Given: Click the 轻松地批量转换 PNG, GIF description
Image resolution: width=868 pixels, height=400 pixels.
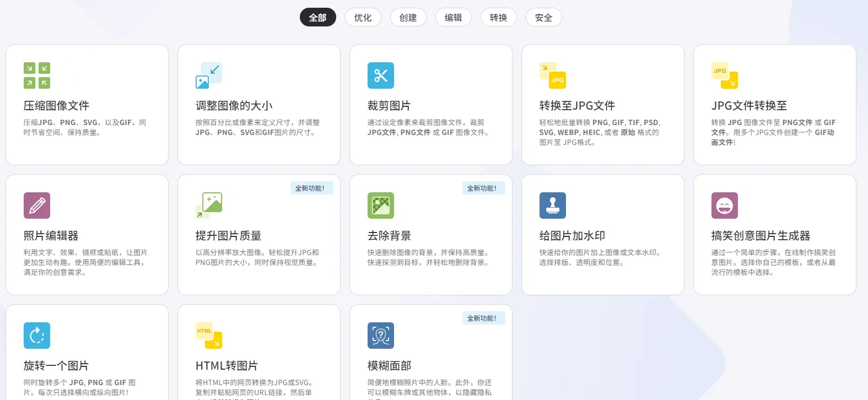Looking at the screenshot, I should coord(600,132).
